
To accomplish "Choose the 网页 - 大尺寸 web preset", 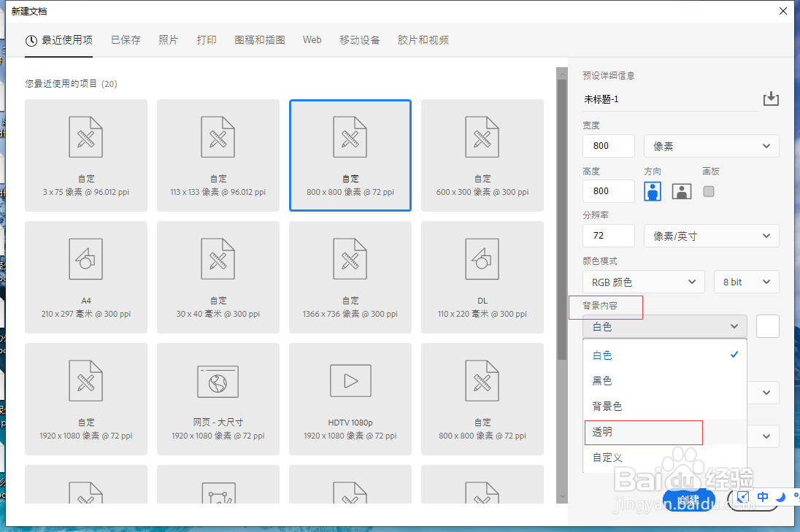I will point(218,398).
